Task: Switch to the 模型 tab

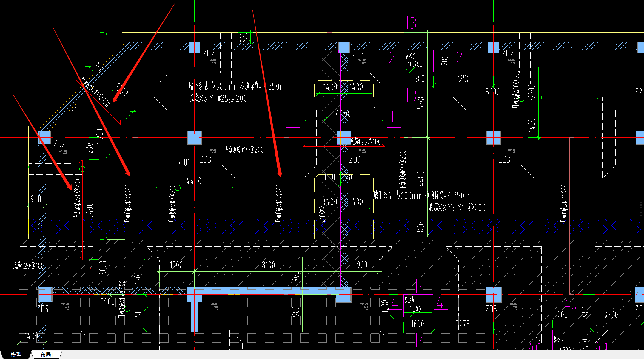Action: point(16,355)
